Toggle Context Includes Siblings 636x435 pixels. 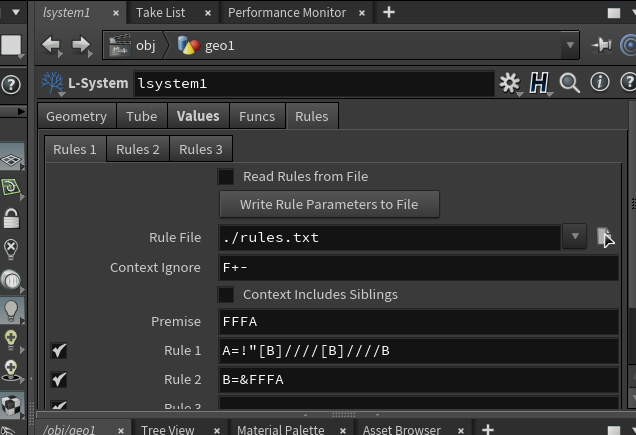pyautogui.click(x=226, y=295)
